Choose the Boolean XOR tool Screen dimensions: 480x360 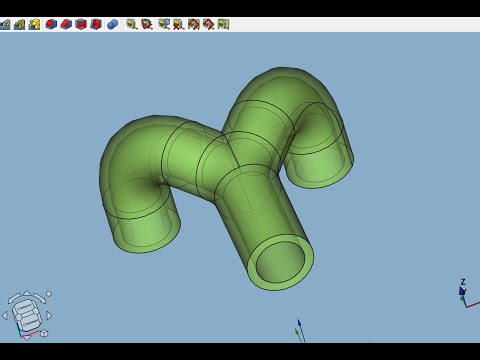tap(96, 24)
